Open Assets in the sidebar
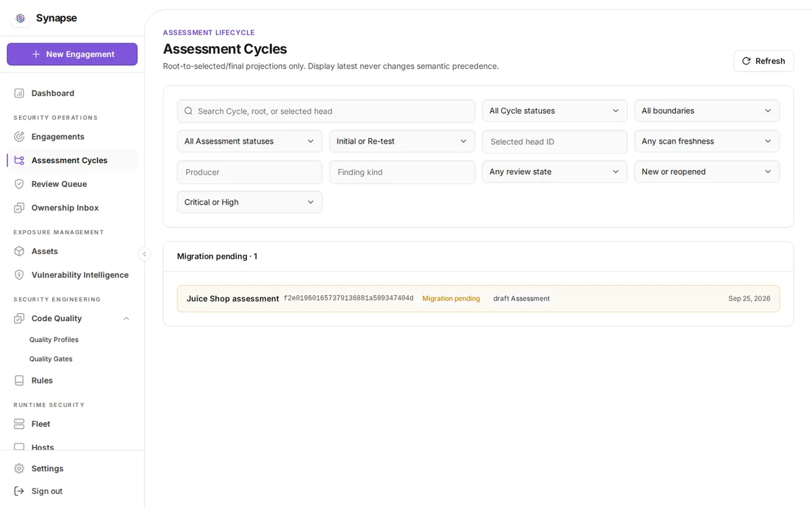This screenshot has width=812, height=508. click(x=72, y=251)
